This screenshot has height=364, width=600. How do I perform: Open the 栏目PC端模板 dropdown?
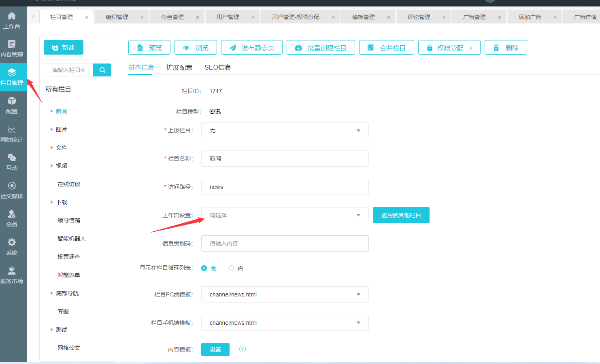pos(285,294)
